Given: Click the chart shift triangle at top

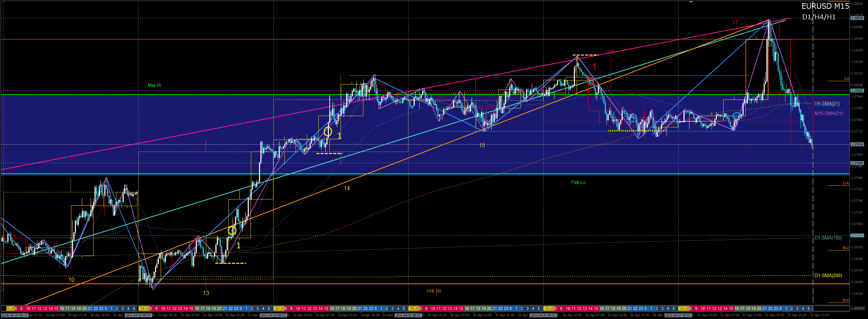Looking at the screenshot, I should (691, 2).
